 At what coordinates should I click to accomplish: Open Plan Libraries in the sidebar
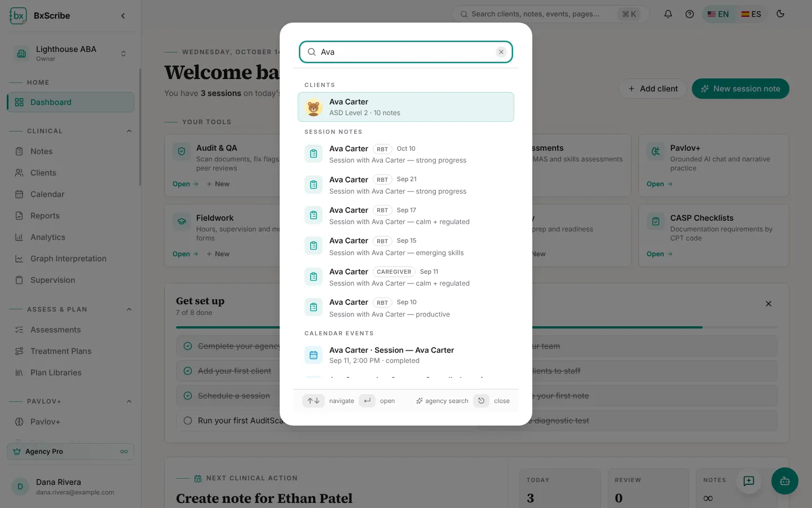(x=70, y=373)
